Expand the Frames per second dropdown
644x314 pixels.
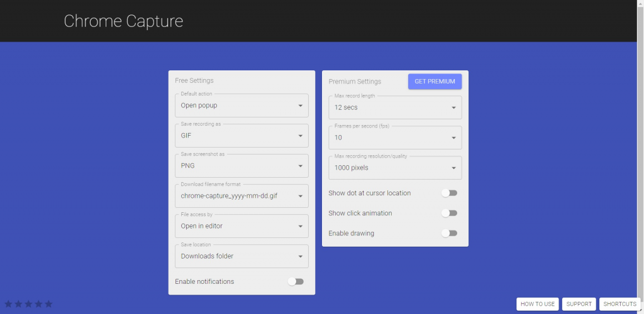click(x=395, y=138)
